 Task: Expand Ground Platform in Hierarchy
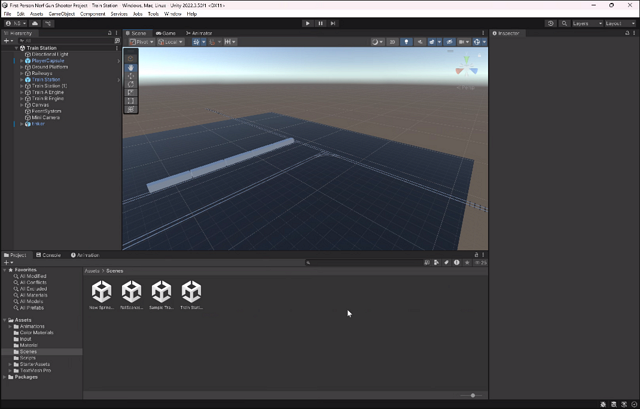coord(22,67)
